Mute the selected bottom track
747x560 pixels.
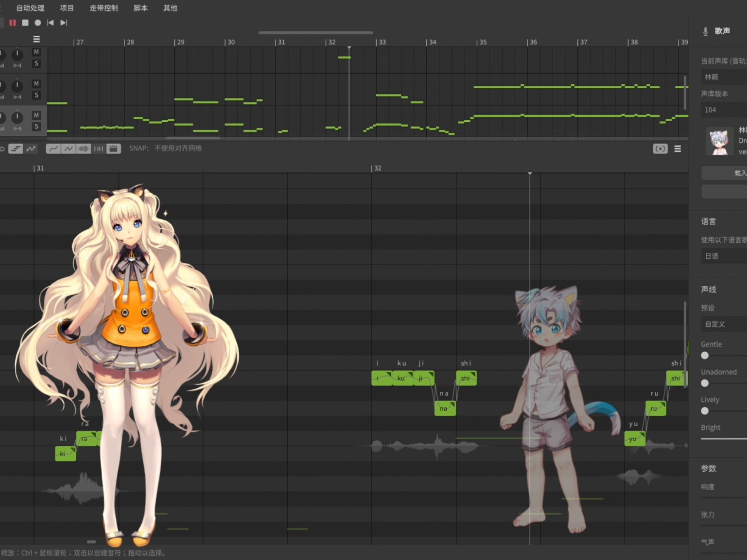point(36,115)
